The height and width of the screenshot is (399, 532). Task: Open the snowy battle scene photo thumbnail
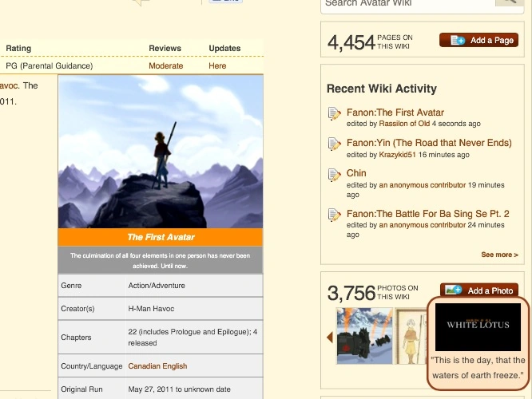point(364,336)
